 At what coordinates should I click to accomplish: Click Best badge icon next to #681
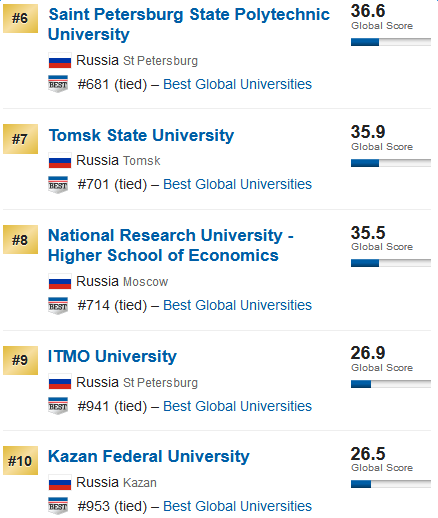coord(58,84)
